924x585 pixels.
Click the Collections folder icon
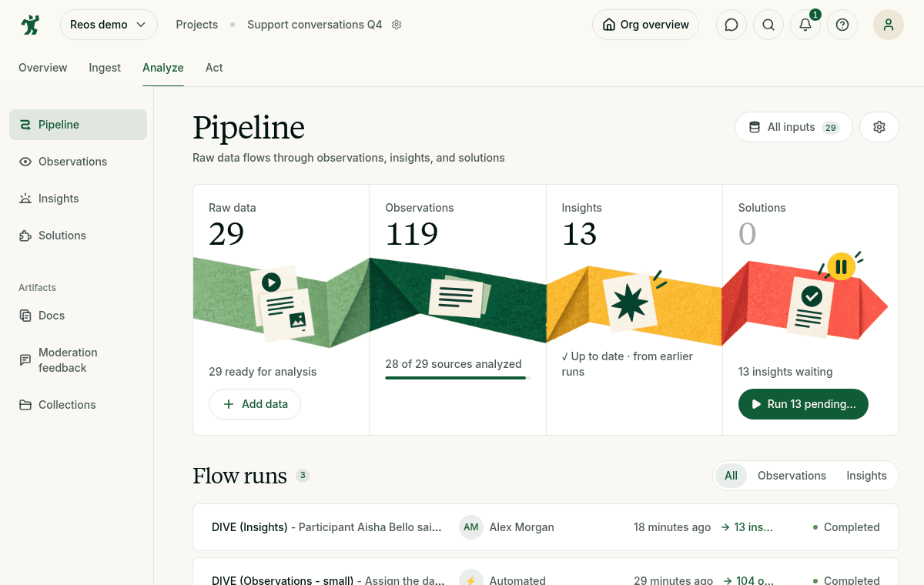25,405
